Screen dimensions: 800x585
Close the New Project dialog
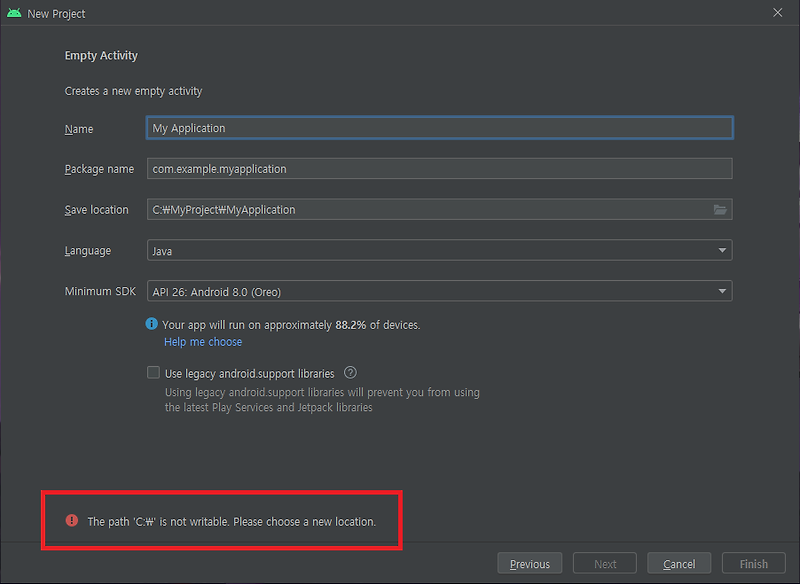coord(777,13)
